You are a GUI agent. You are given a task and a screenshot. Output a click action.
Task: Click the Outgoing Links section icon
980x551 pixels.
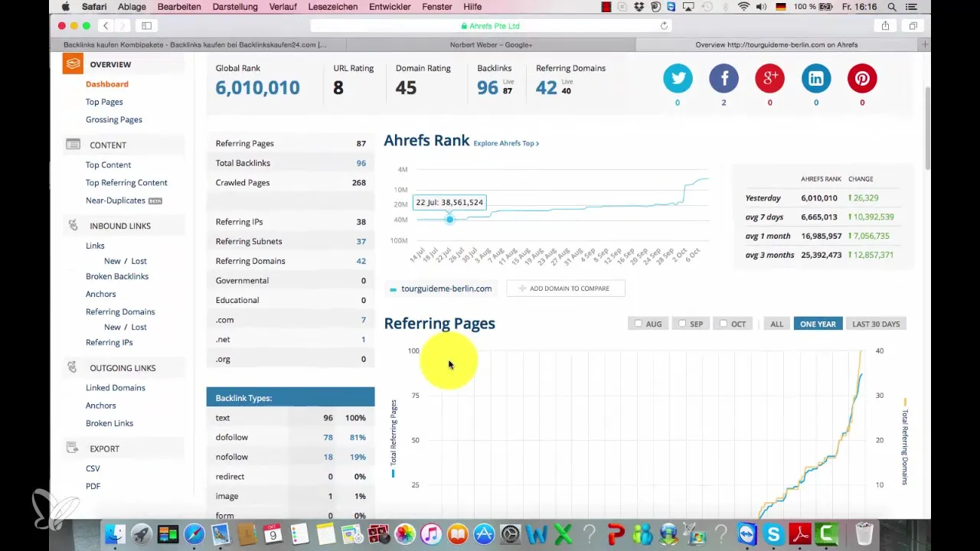tap(73, 367)
